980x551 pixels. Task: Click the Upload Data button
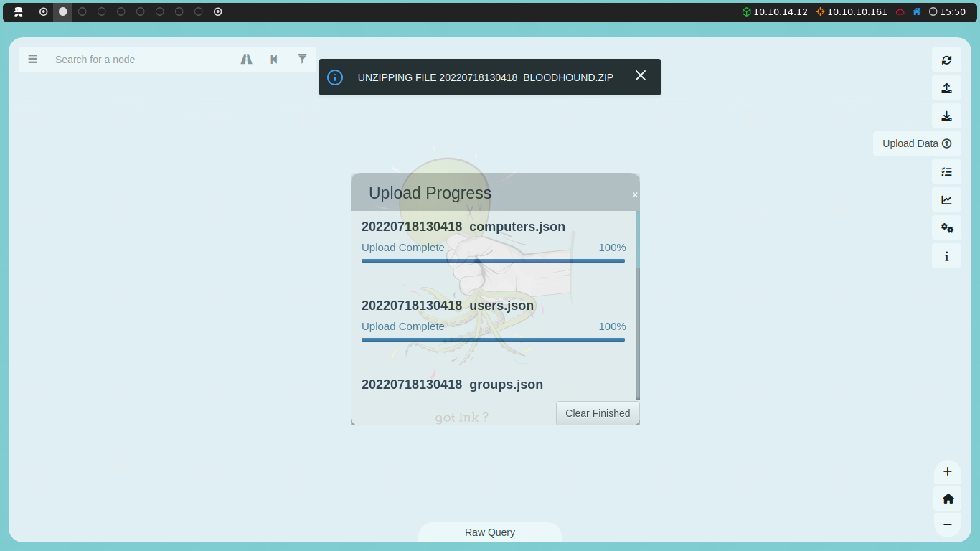(917, 143)
